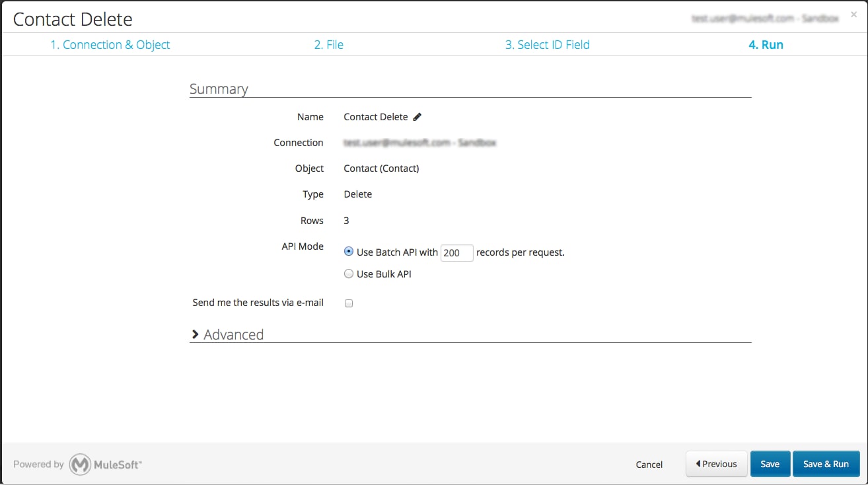Click the Rows value 3
868x485 pixels.
[347, 221]
